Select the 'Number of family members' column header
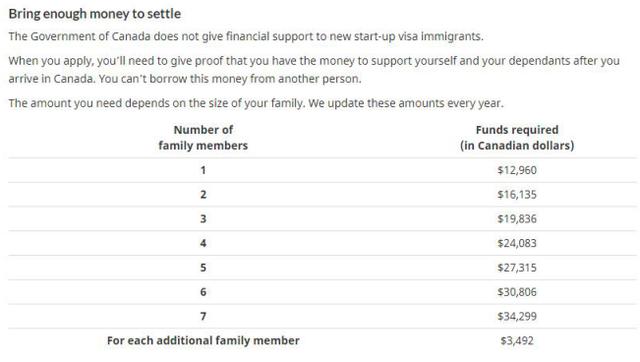Viewport: 640px width, 362px height. [x=203, y=138]
